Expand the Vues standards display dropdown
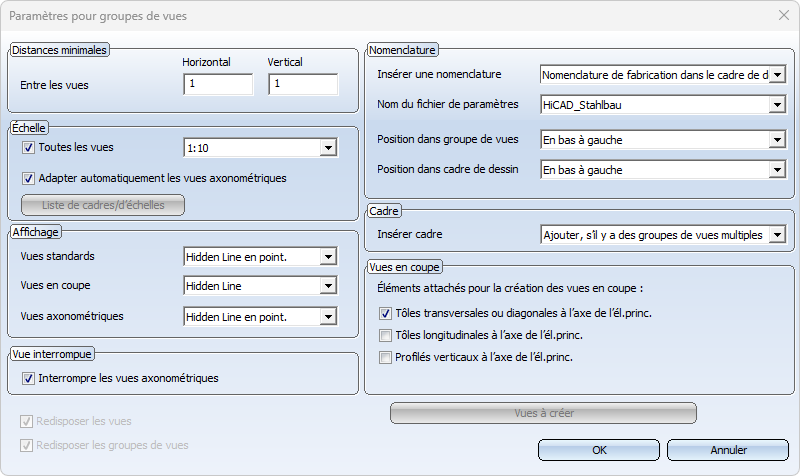Viewport: 800px width, 476px height. pyautogui.click(x=327, y=257)
